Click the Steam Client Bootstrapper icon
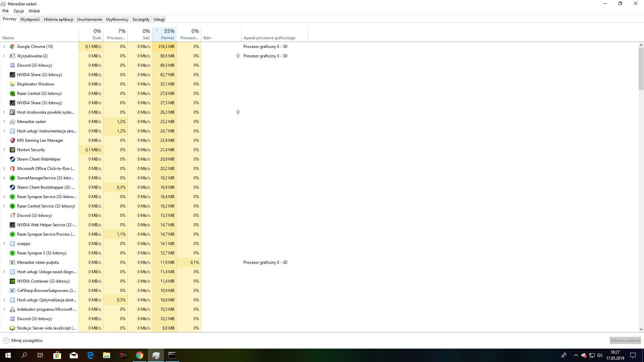The image size is (644, 362). coord(12,187)
